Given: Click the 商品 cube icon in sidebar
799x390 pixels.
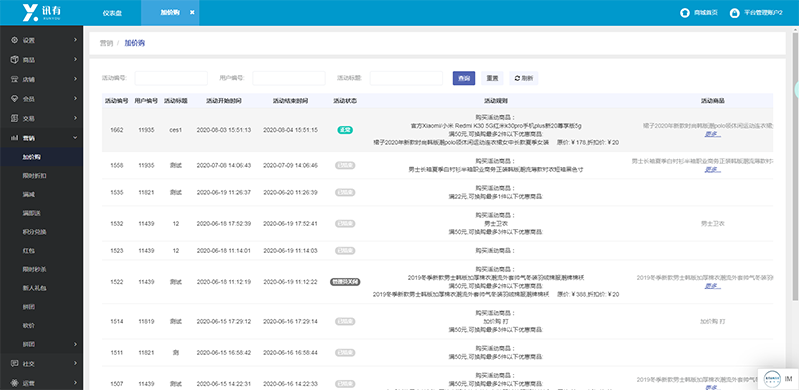Looking at the screenshot, I should pos(14,60).
